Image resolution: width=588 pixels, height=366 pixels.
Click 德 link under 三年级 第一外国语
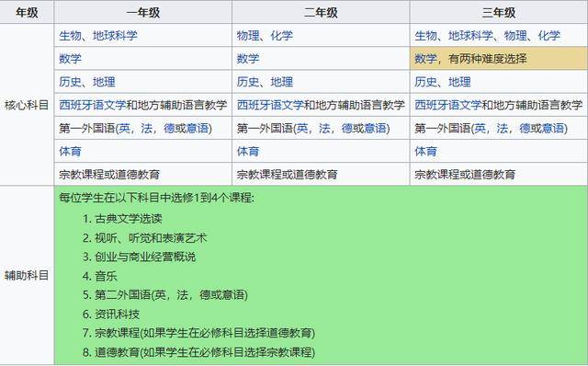click(x=525, y=129)
